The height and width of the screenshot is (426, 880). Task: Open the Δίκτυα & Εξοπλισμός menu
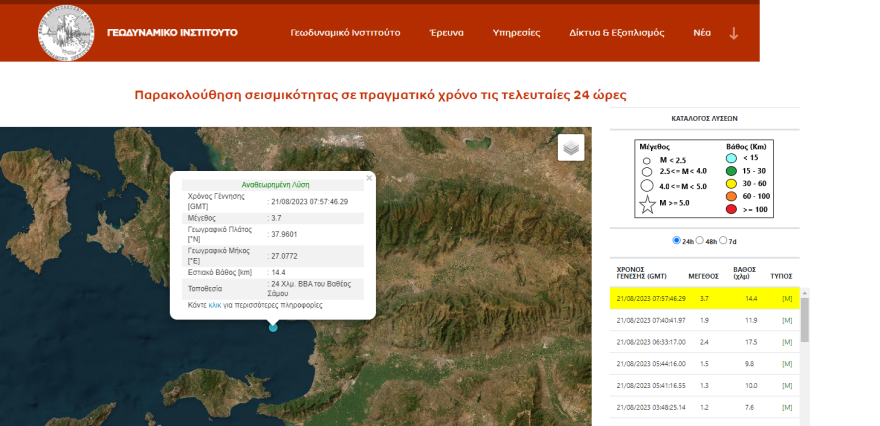[x=617, y=33]
